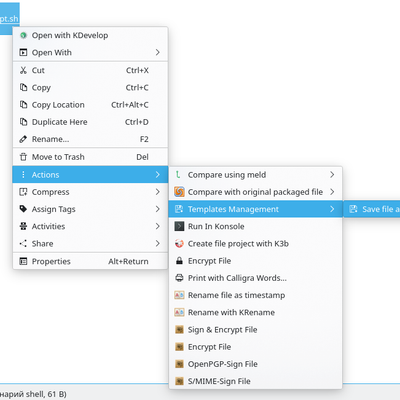Click the Ctrl+Alt+C shortcut text

point(130,105)
